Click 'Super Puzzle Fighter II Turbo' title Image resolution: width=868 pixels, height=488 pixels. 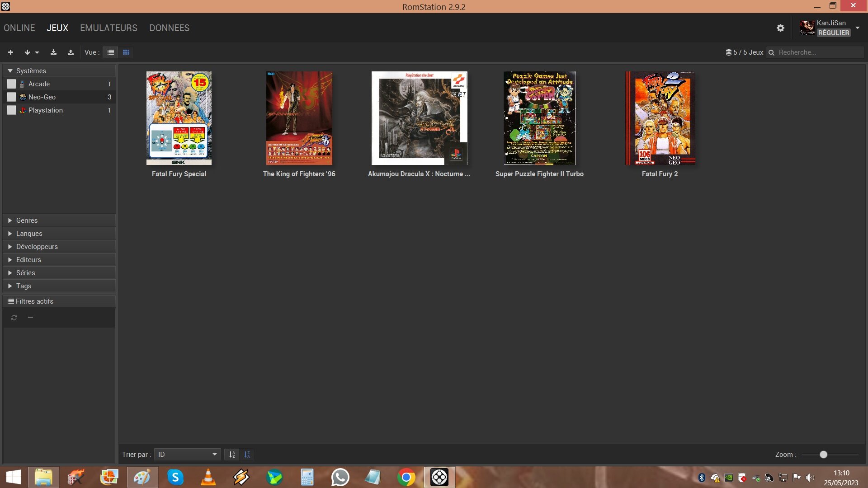539,174
